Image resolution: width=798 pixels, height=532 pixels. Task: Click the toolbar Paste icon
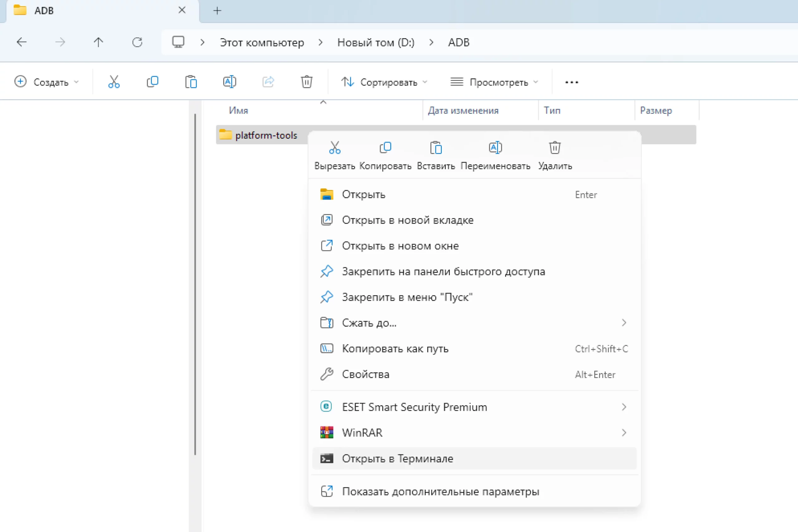pos(191,82)
